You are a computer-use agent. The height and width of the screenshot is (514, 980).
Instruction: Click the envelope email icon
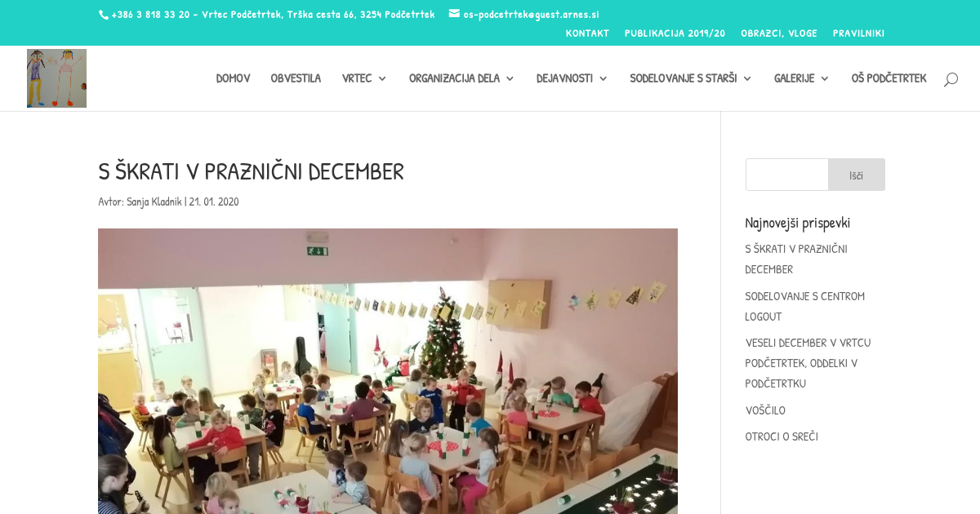pyautogui.click(x=454, y=14)
